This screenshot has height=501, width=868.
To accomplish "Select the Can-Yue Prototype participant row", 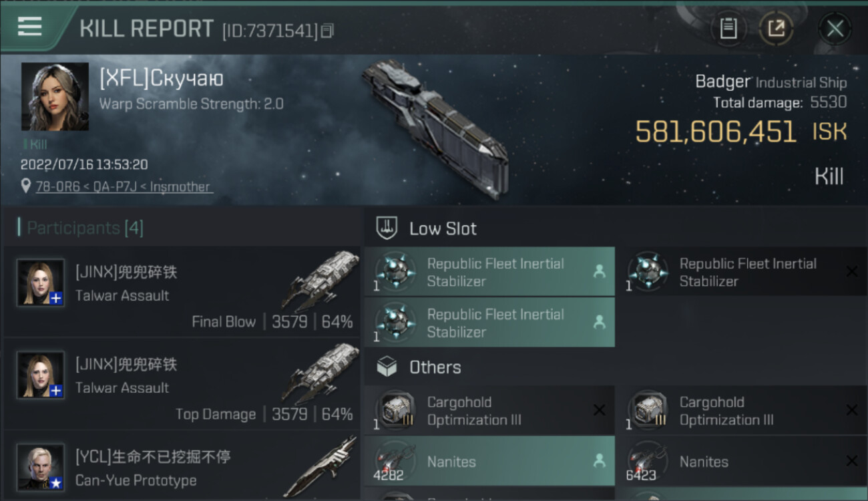I will (x=182, y=468).
